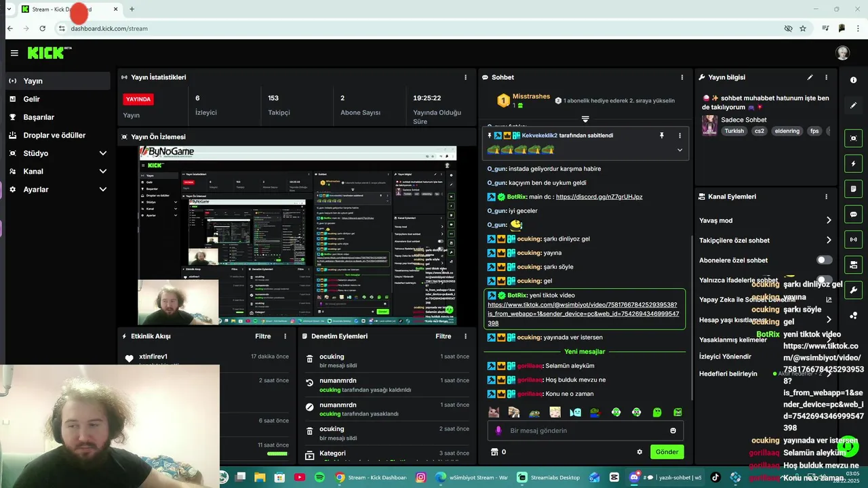Open the Denetim Eylemleri Filtre dropdown

coord(443,336)
